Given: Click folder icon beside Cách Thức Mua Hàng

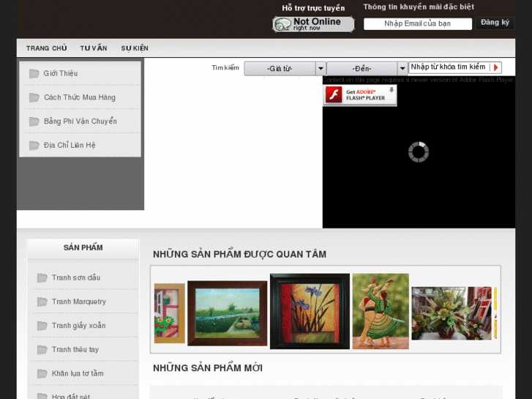Looking at the screenshot, I should (x=34, y=97).
